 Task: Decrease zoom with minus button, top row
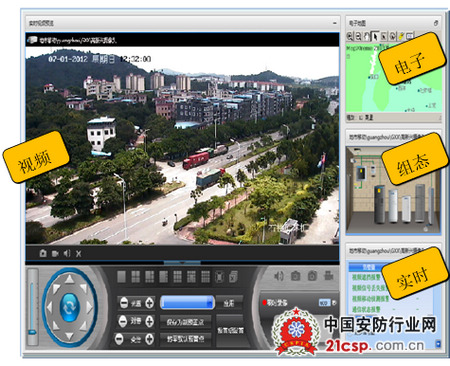(x=124, y=303)
